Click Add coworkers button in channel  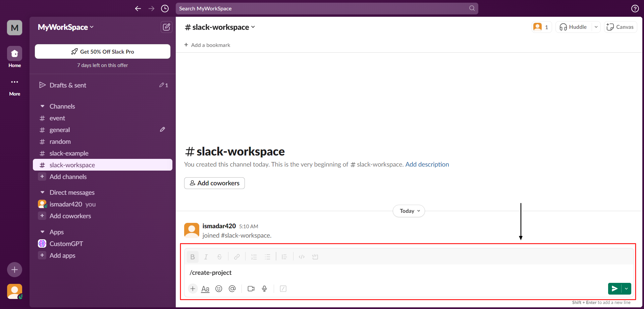(x=214, y=183)
